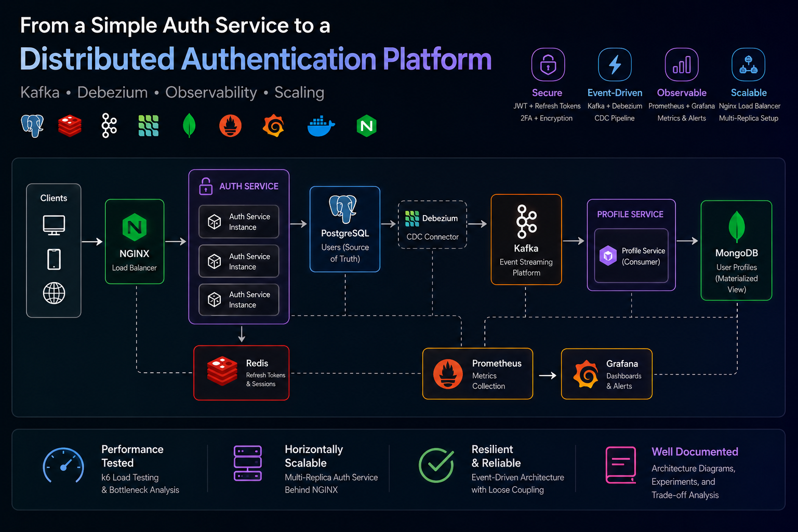Screen dimensions: 798x532
Task: Click the Observable bar chart icon
Action: 682,64
